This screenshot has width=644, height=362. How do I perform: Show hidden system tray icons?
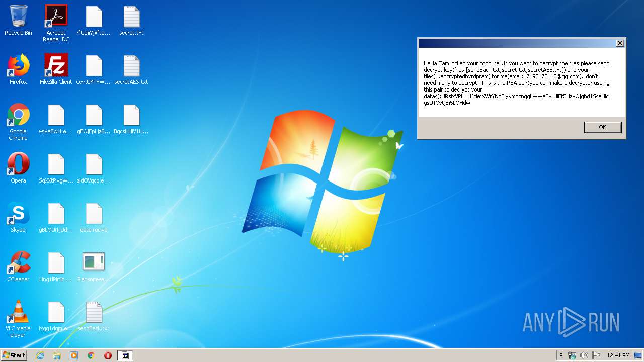[x=561, y=355]
